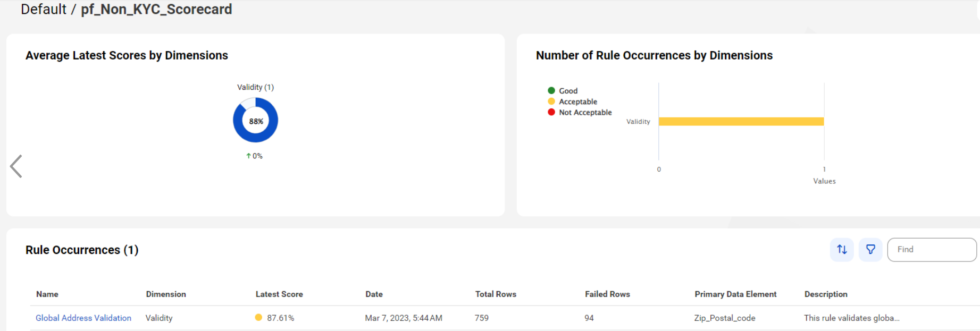Click the Validity axis label on bar chart
This screenshot has width=980, height=331.
click(x=638, y=122)
